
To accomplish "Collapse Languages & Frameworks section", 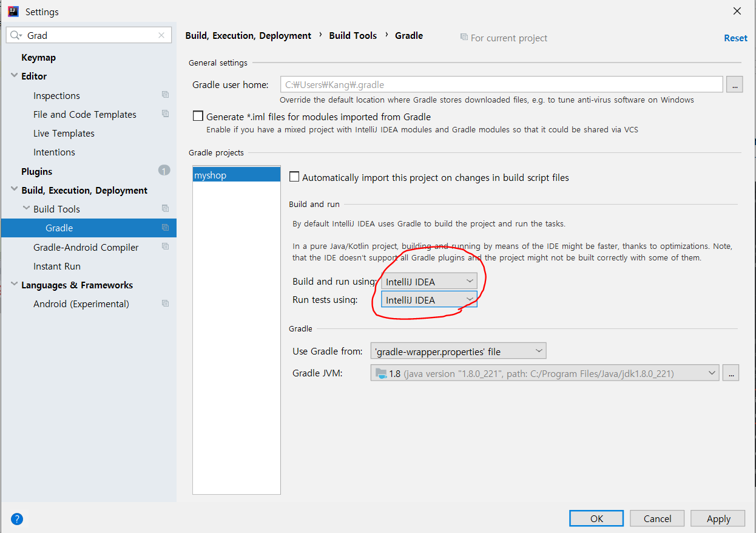I will [x=14, y=284].
